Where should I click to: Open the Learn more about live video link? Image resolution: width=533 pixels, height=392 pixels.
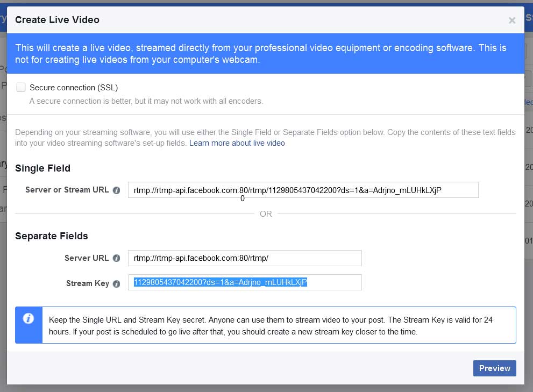pos(237,143)
